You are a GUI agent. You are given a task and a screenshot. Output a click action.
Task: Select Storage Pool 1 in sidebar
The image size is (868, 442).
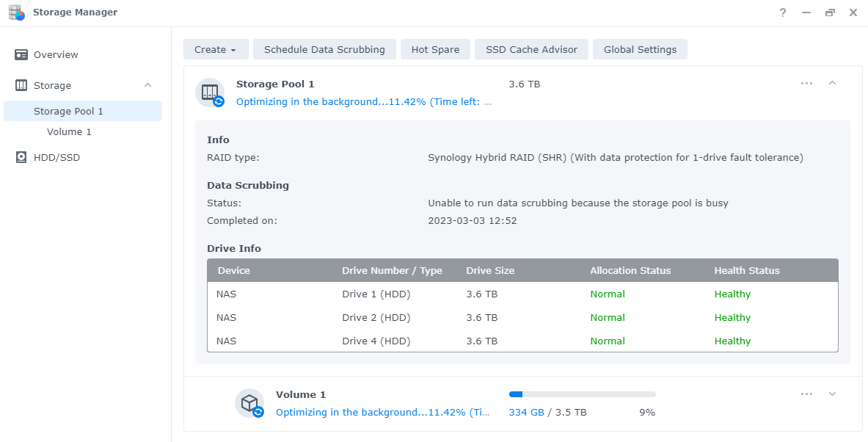pyautogui.click(x=82, y=111)
